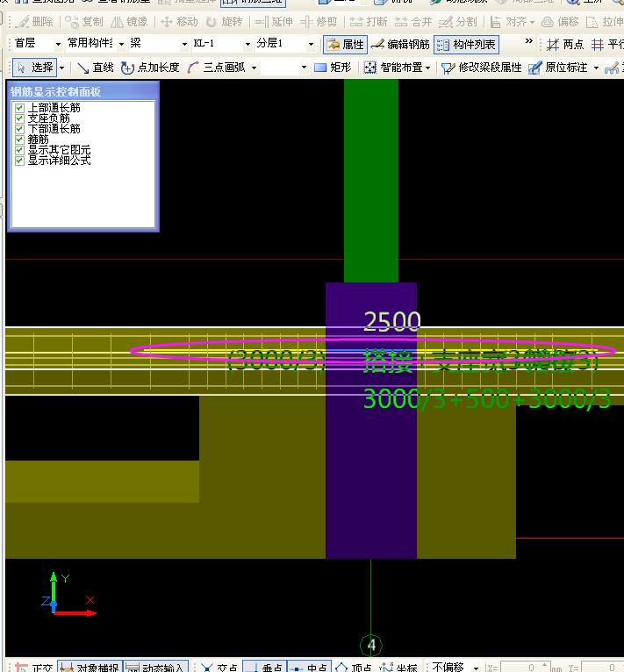The width and height of the screenshot is (624, 672).
Task: Click the 3000/3+500+3000/3 formula text
Action: coord(487,398)
